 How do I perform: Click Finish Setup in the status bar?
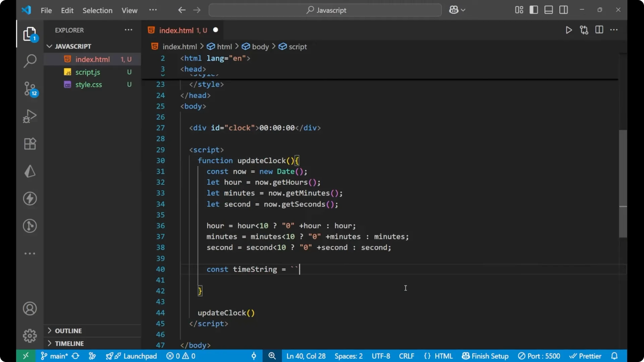point(485,356)
